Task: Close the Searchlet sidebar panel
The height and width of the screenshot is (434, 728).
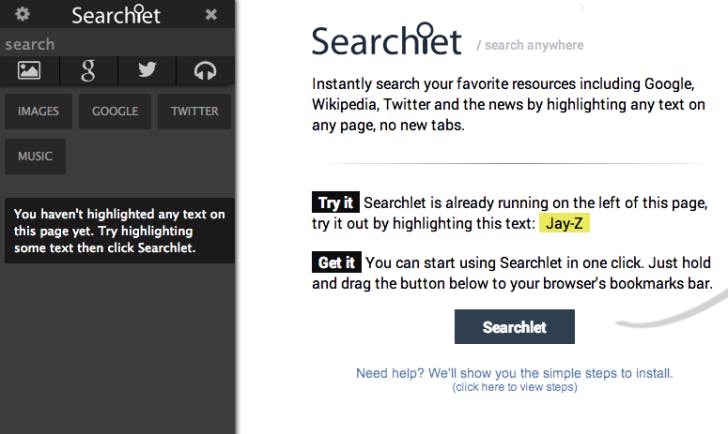Action: pos(211,14)
